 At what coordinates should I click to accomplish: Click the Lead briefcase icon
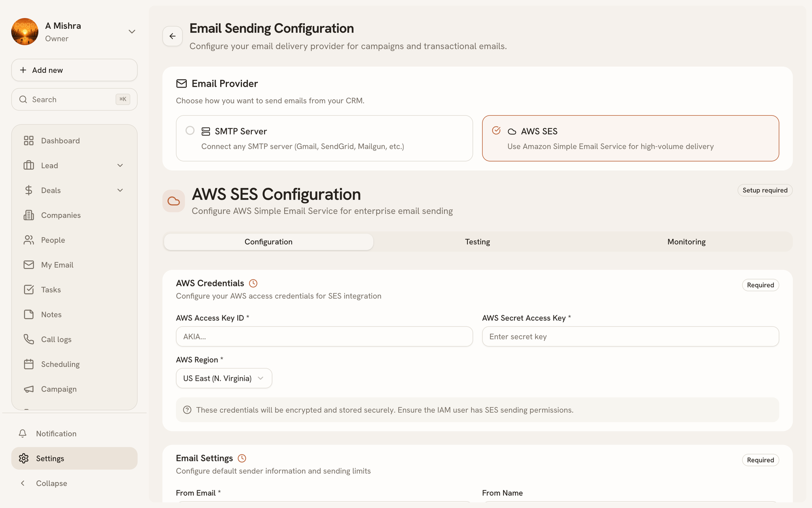pyautogui.click(x=29, y=165)
